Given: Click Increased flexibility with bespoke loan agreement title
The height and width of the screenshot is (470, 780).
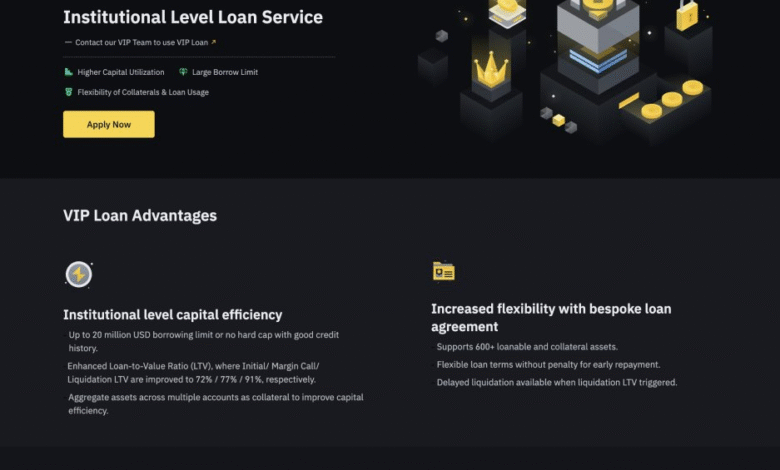Looking at the screenshot, I should click(551, 317).
